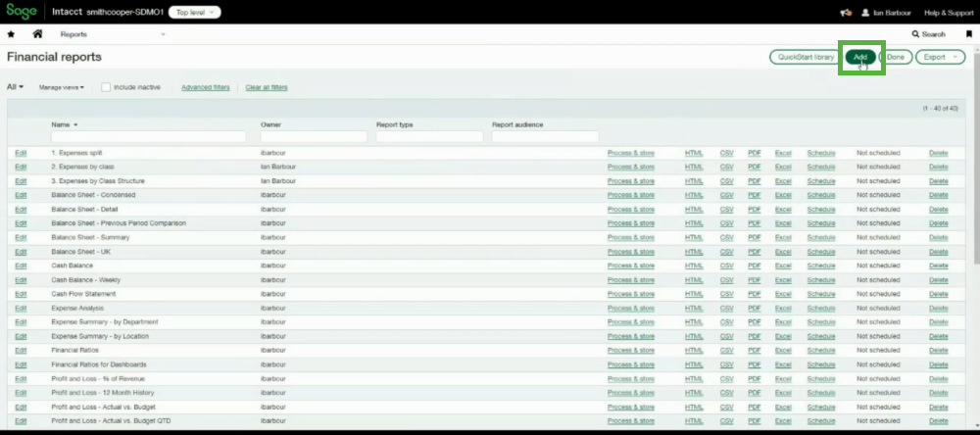
Task: Export Excel for 3. Expenses by Class Structure
Action: pyautogui.click(x=783, y=181)
